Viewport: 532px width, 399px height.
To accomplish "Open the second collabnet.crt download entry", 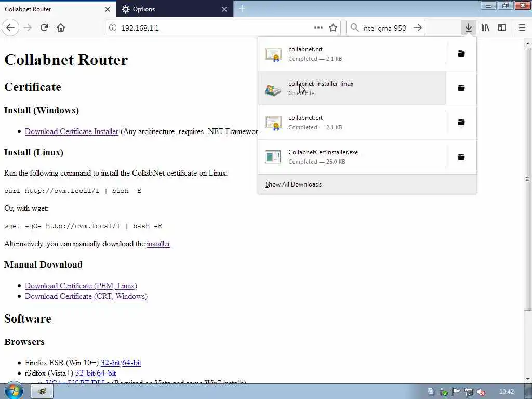I will [352, 122].
